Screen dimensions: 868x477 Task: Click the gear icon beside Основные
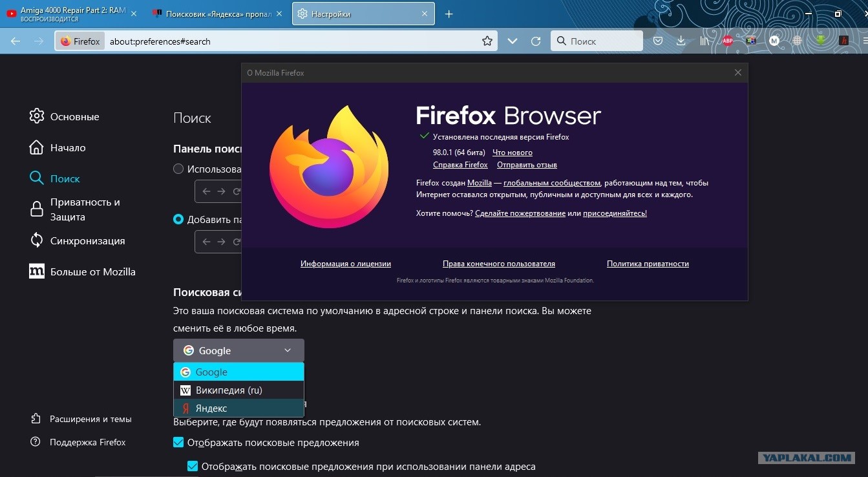tap(37, 116)
